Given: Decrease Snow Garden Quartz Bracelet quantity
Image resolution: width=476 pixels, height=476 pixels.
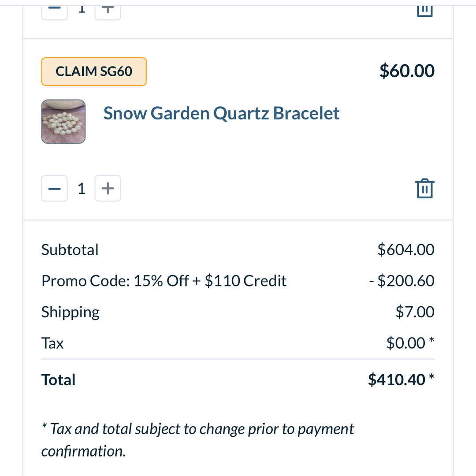Looking at the screenshot, I should (55, 189).
